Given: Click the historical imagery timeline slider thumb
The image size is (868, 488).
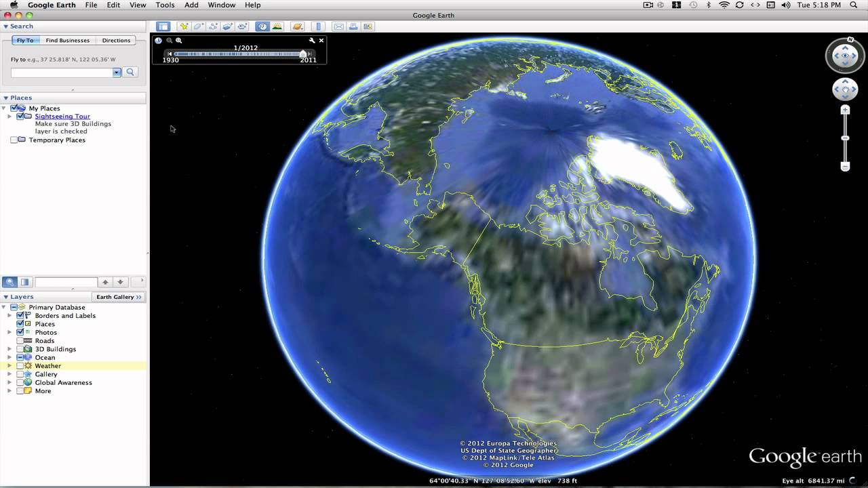Looking at the screenshot, I should pos(303,54).
